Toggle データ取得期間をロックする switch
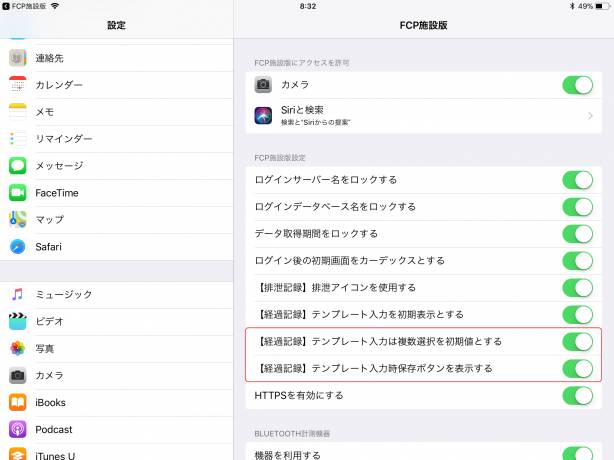The width and height of the screenshot is (614, 460). point(577,233)
